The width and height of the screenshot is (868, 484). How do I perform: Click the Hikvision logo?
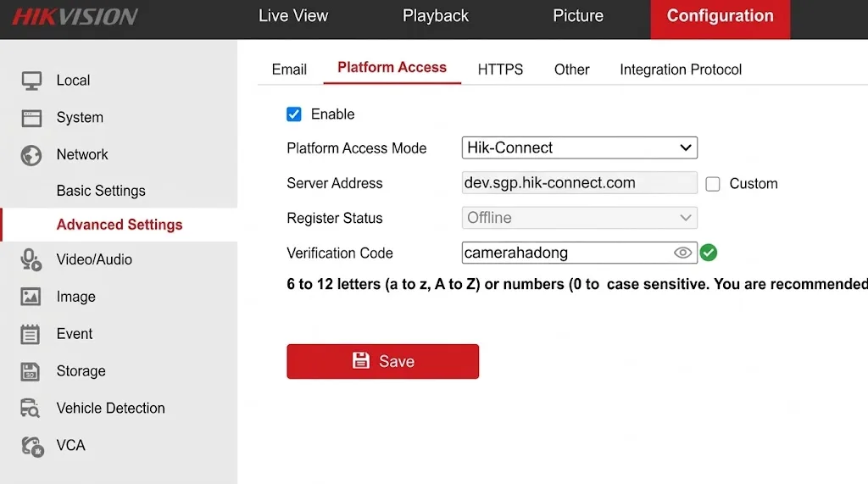pos(75,17)
